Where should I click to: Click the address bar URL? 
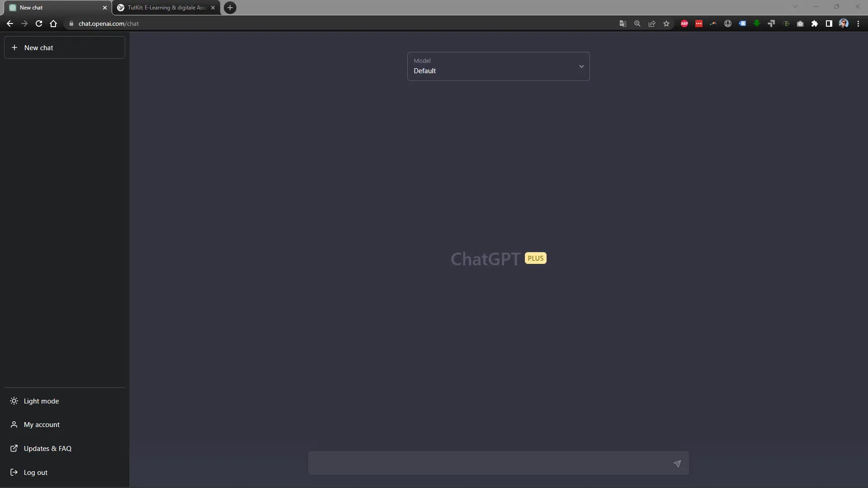tap(109, 23)
